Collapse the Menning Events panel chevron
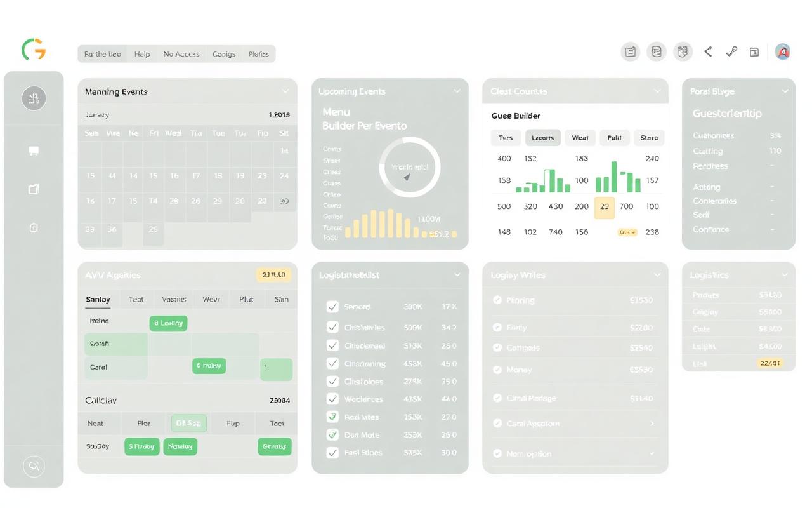This screenshot has height=508, width=812. [285, 91]
